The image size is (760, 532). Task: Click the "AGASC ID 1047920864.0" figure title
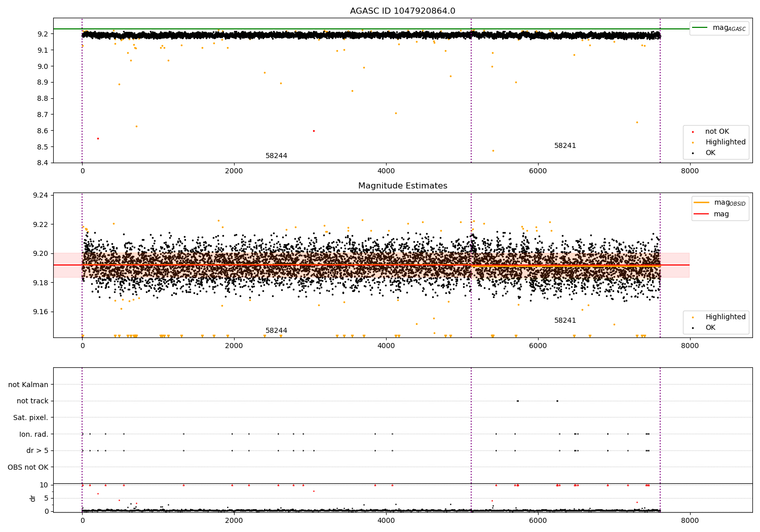(402, 11)
